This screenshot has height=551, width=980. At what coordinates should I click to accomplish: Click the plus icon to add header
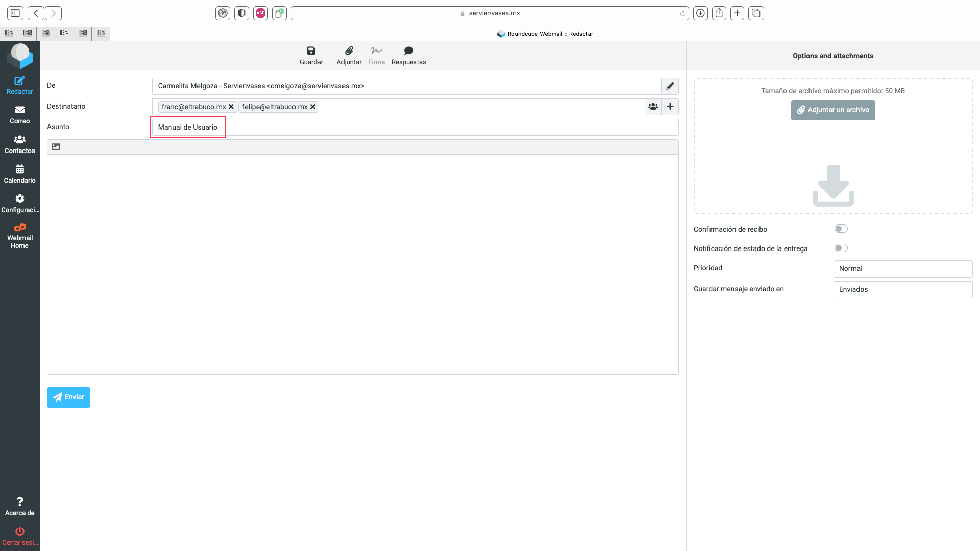pos(670,107)
